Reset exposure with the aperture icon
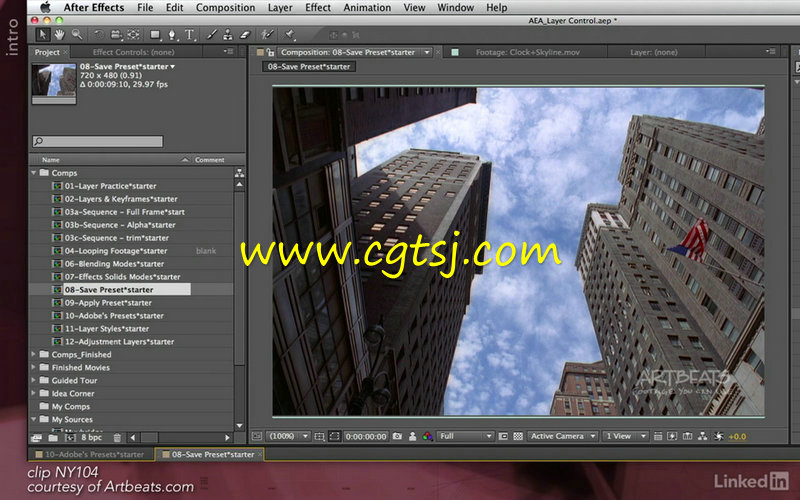The width and height of the screenshot is (800, 500). coord(718,436)
